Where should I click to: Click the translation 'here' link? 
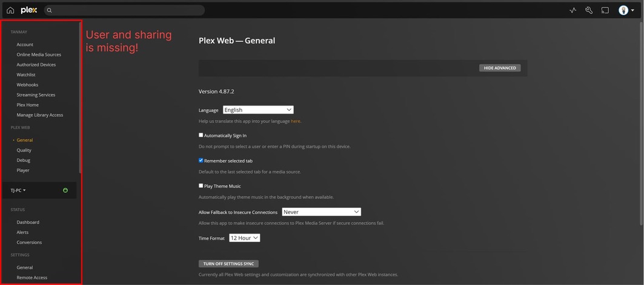[x=295, y=121]
